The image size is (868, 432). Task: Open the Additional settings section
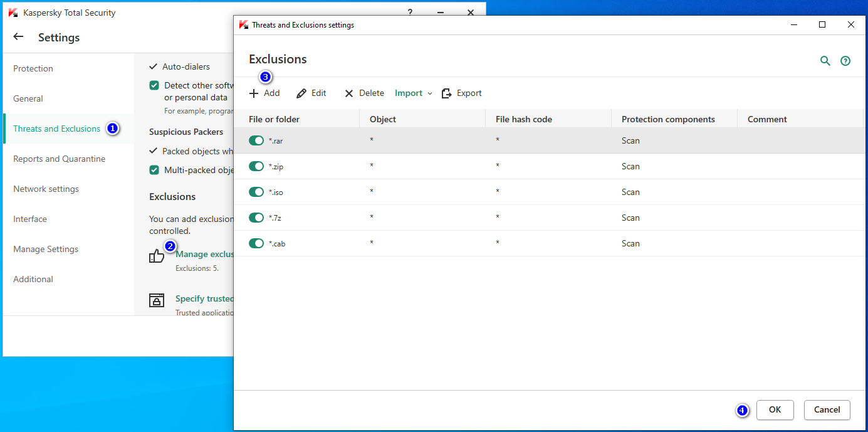[33, 279]
